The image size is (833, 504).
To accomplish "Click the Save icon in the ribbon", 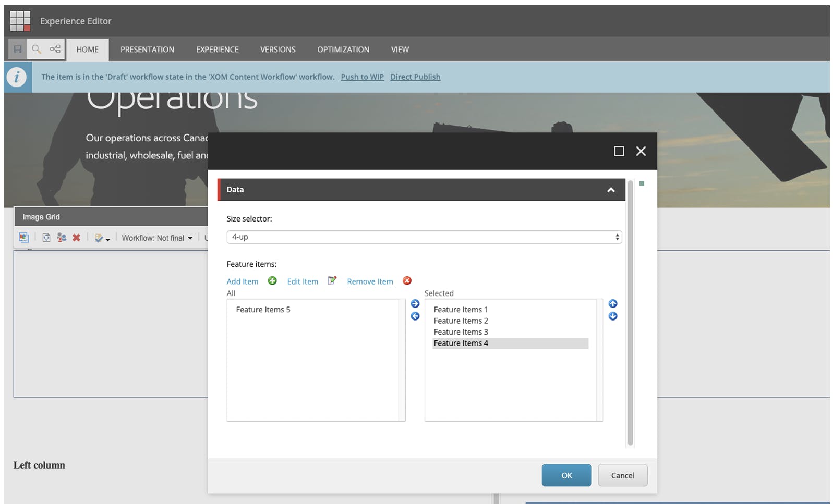I will coord(18,50).
